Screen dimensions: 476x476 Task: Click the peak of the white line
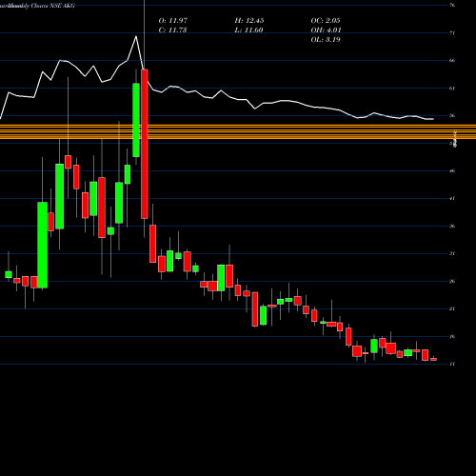(136, 36)
